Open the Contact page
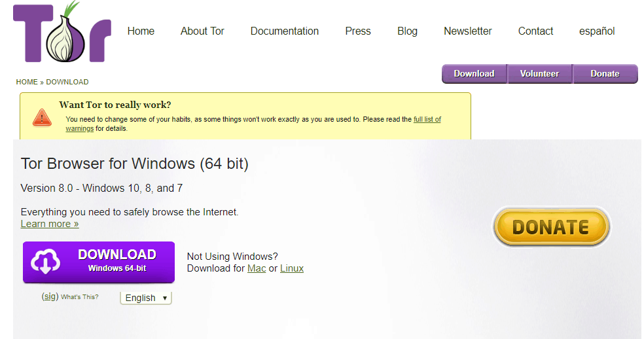Screen dimensions: 644x339 [x=535, y=31]
